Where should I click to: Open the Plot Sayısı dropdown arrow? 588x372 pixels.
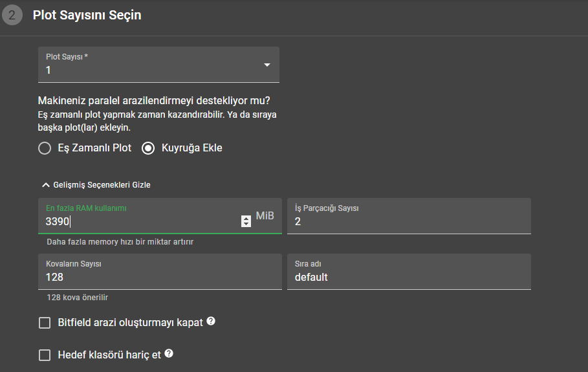(x=267, y=65)
